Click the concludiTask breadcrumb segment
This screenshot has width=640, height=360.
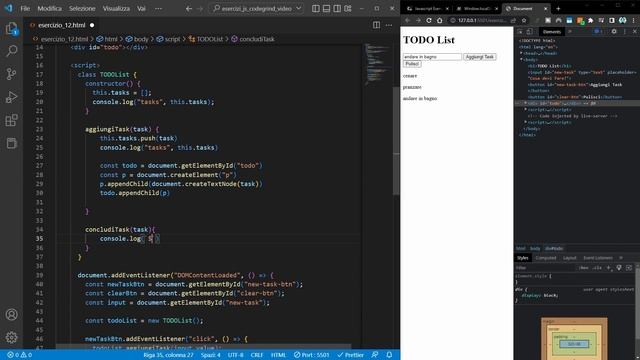(x=253, y=39)
